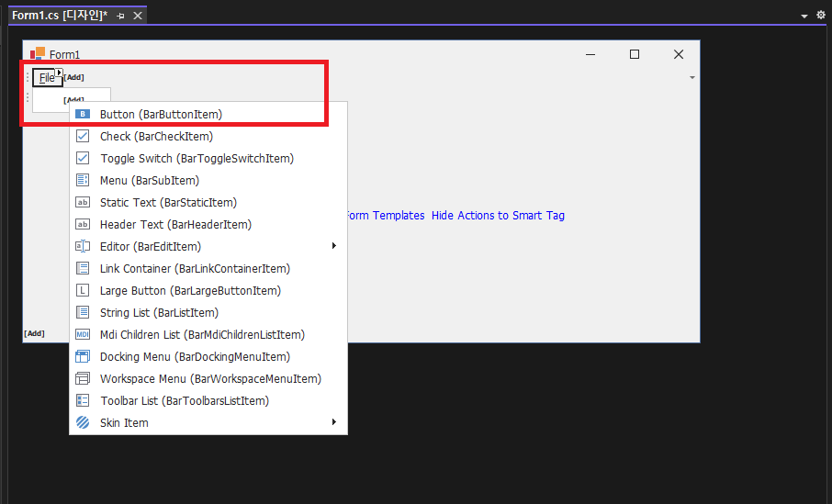
Task: Expand the Editor (BarEditItem) submenu arrow
Action: click(333, 246)
